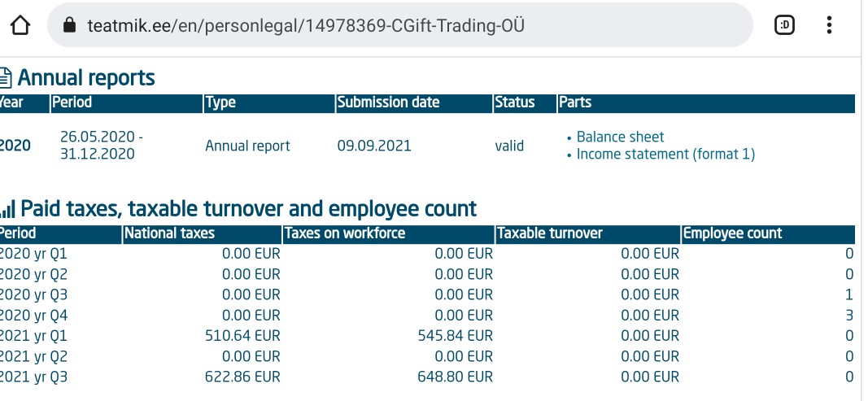
Task: Tap the browser home icon
Action: tap(21, 26)
